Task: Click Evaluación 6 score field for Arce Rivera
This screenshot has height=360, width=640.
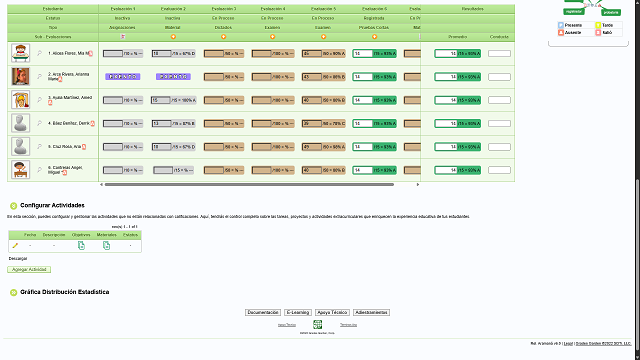Action: pos(363,77)
